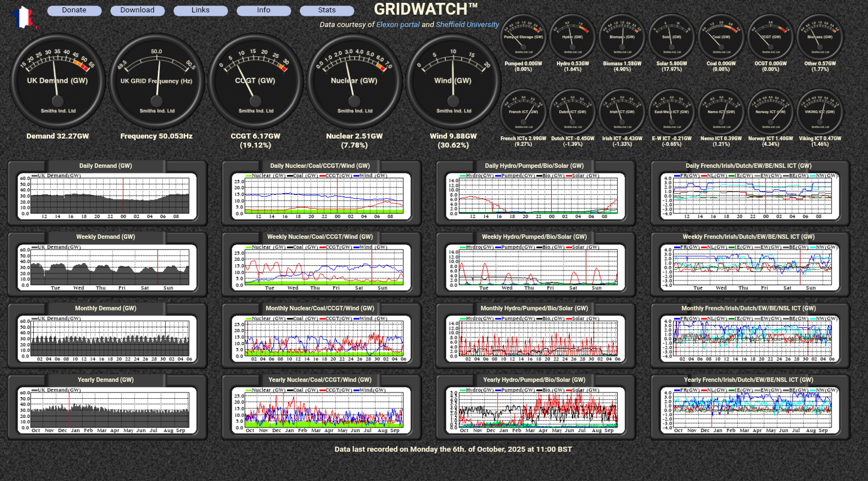
Task: Click the Links button
Action: point(201,10)
